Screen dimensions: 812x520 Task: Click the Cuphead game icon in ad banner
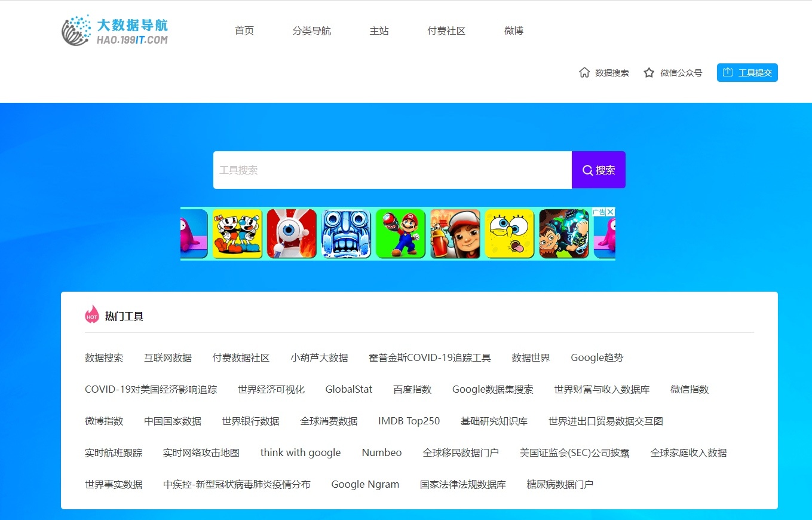pos(237,234)
